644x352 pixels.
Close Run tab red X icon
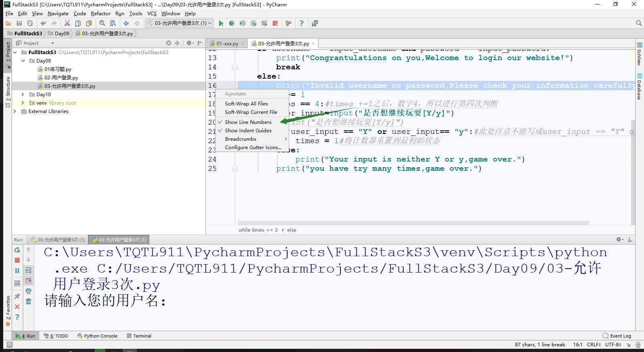point(17,307)
